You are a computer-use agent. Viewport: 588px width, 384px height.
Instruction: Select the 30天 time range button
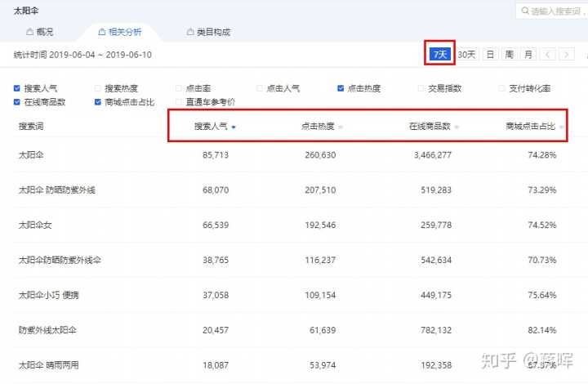point(466,55)
